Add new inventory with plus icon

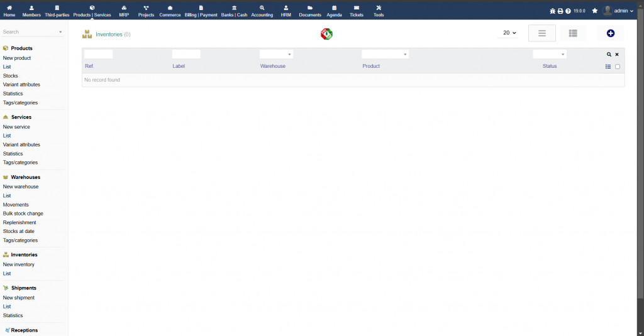coord(610,33)
